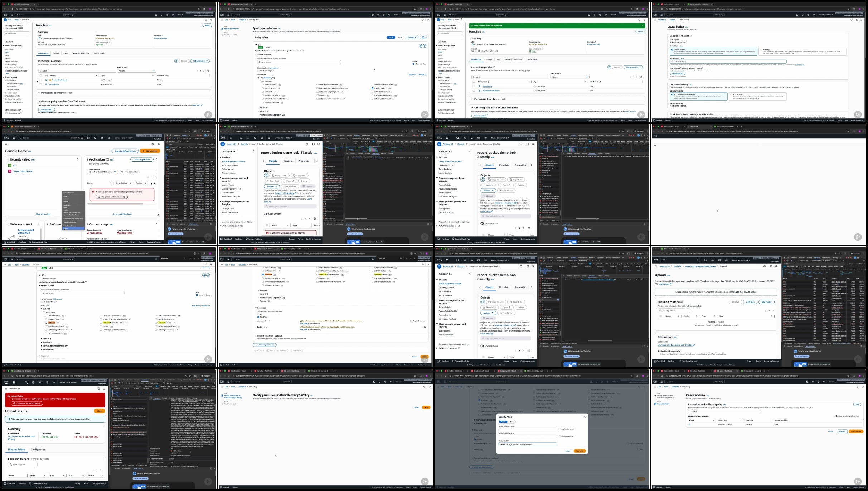Click the Add widgets button
This screenshot has width=868, height=491.
tap(150, 151)
